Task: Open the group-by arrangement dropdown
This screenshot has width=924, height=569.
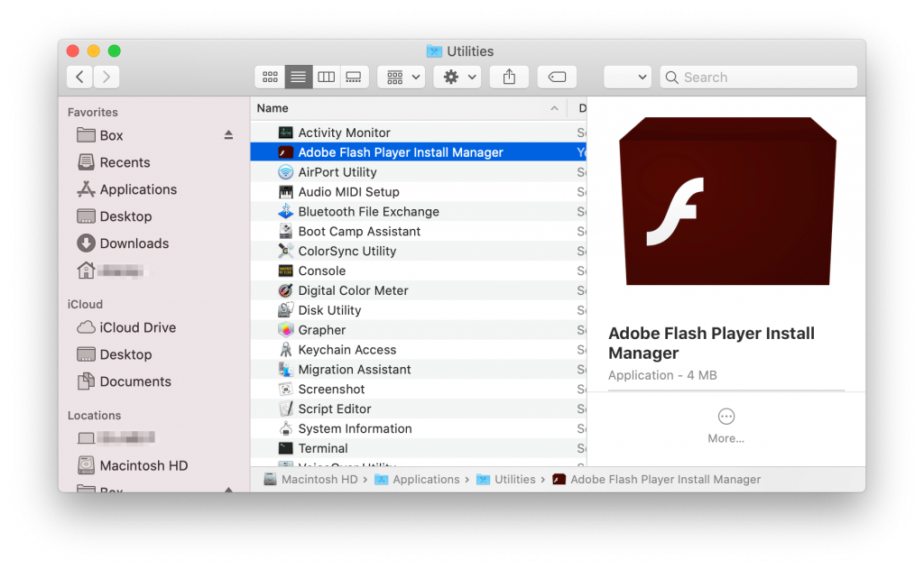Action: pyautogui.click(x=402, y=78)
